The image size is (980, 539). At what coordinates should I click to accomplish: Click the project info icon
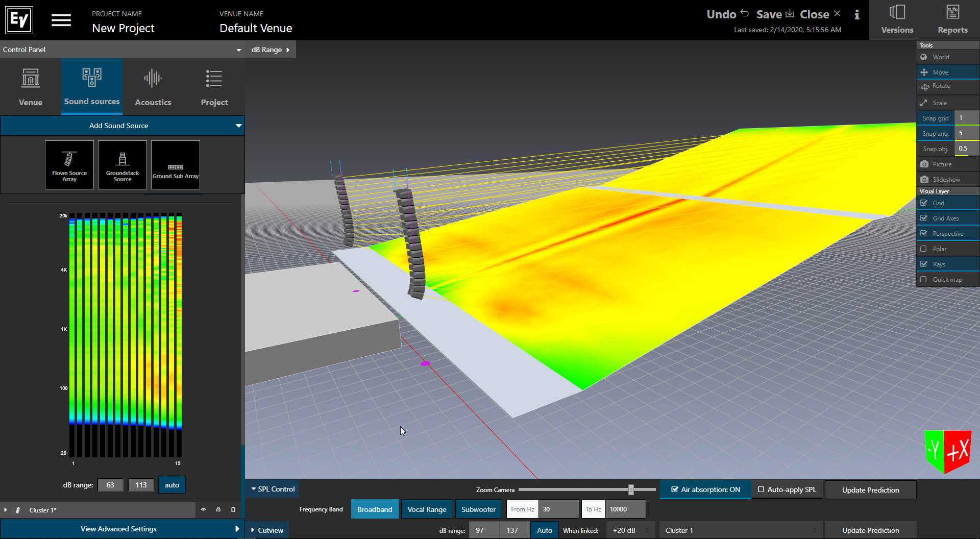[857, 15]
